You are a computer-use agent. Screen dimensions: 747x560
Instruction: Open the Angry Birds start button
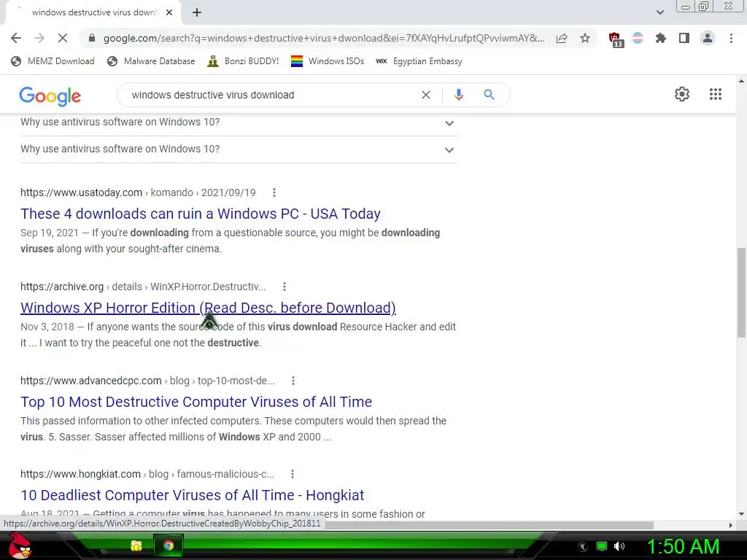(20, 545)
